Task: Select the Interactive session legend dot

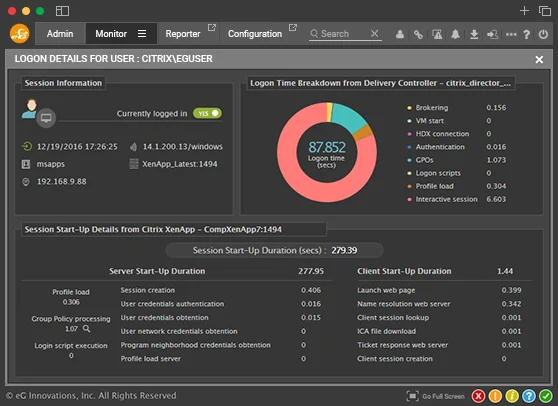Action: click(x=409, y=200)
